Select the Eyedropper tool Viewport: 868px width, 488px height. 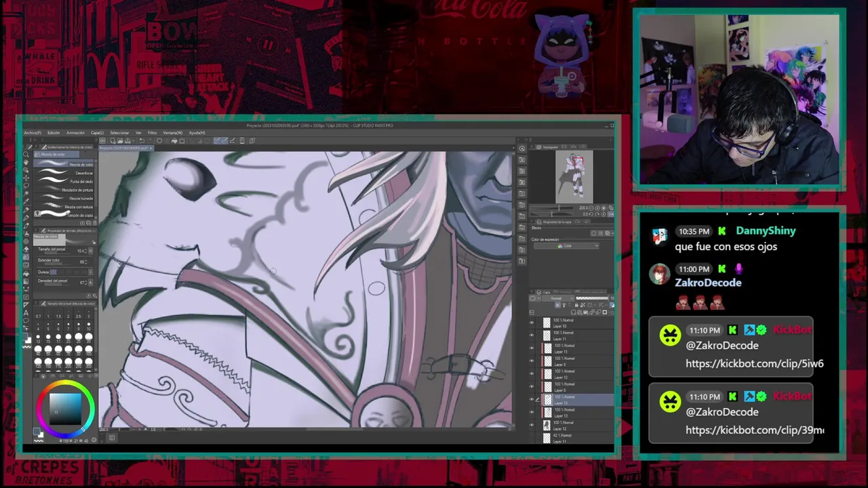coord(26,201)
